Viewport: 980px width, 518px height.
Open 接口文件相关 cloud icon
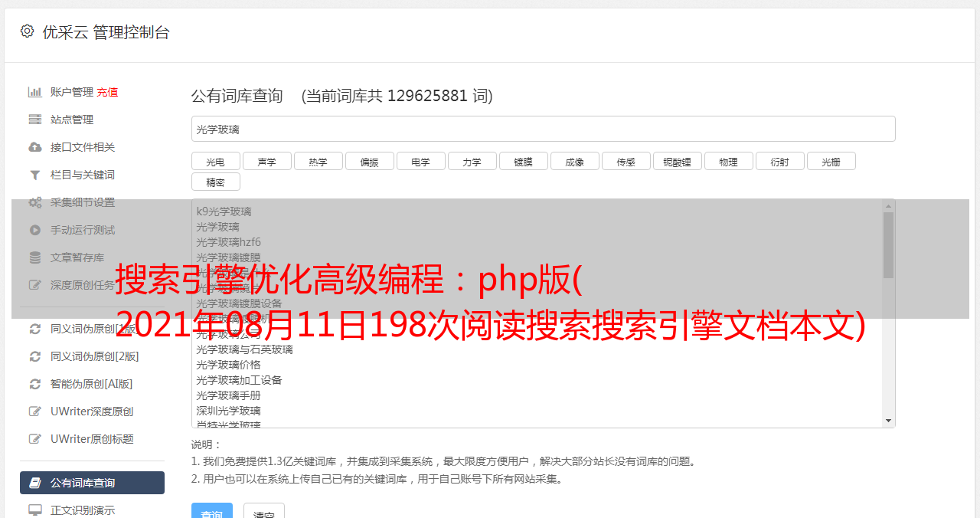pos(34,147)
